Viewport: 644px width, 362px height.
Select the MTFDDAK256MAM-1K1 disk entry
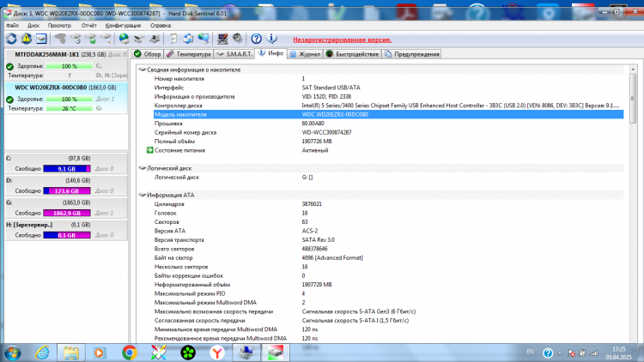66,64
